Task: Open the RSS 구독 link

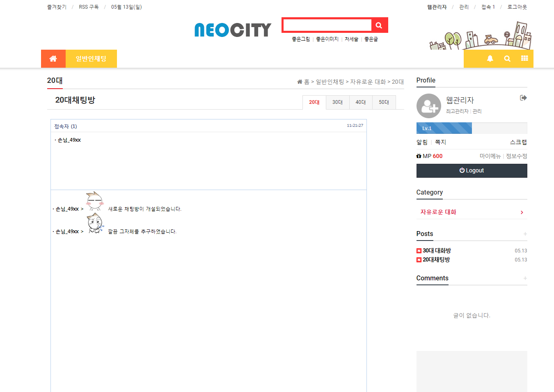Action: [89, 7]
